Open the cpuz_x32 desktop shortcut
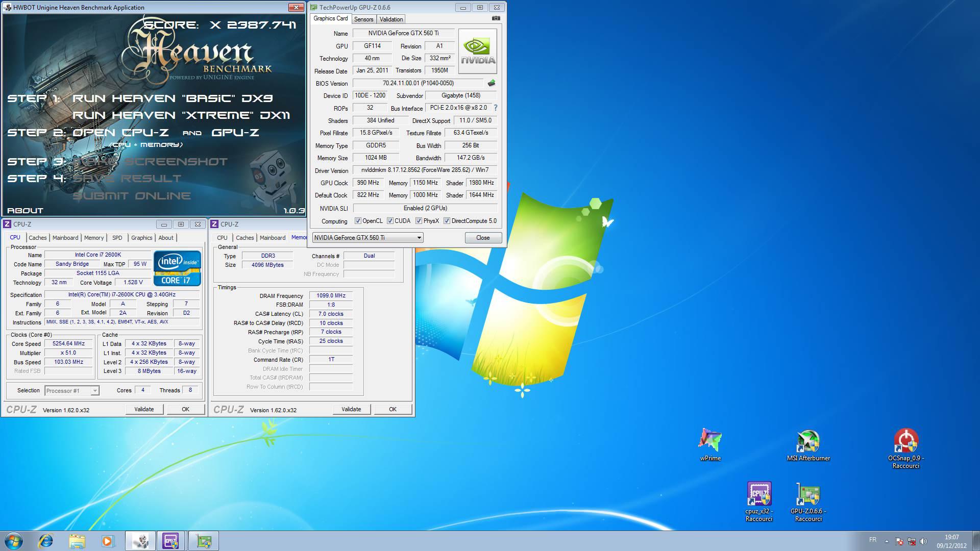The height and width of the screenshot is (551, 980). click(x=759, y=502)
